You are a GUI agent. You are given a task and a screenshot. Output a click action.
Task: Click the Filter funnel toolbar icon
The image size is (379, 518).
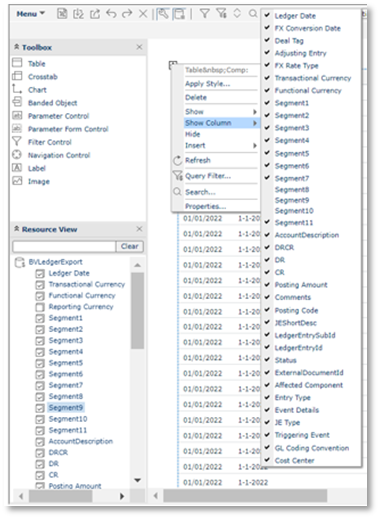click(205, 13)
